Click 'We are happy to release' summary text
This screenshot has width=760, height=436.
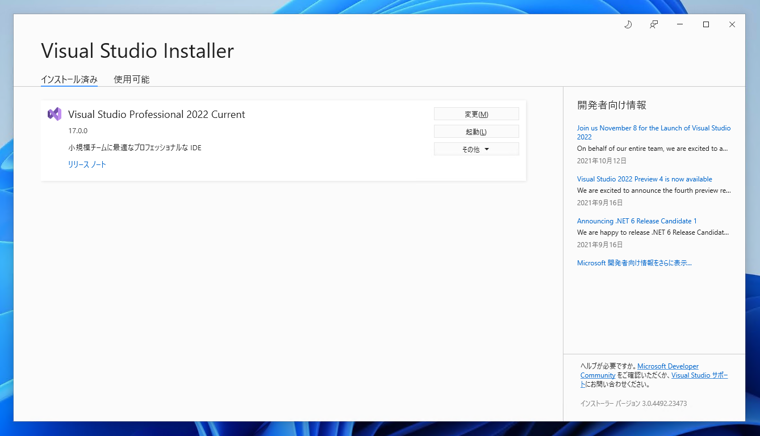click(x=653, y=233)
